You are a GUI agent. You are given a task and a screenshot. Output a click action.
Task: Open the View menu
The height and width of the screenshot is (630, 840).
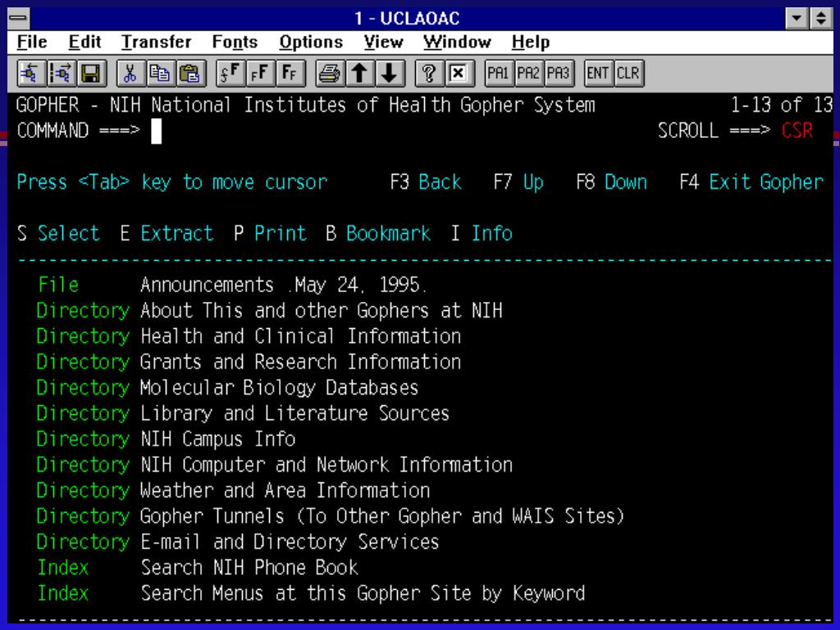pyautogui.click(x=383, y=42)
